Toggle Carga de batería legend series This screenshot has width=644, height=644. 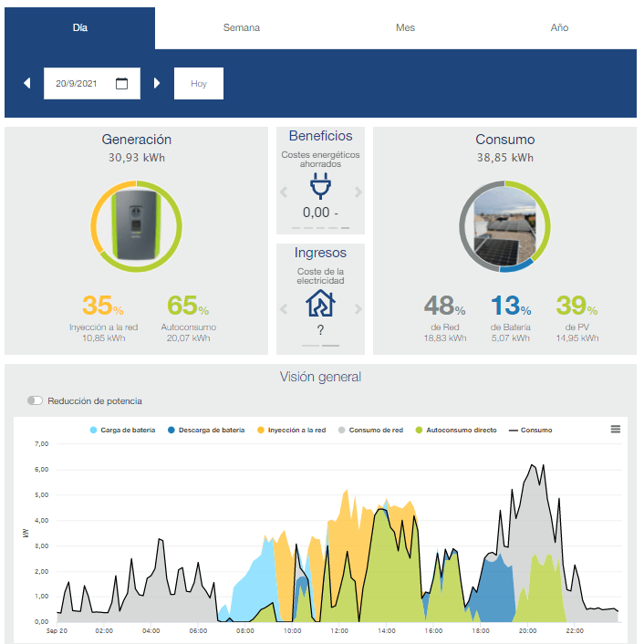[x=122, y=430]
